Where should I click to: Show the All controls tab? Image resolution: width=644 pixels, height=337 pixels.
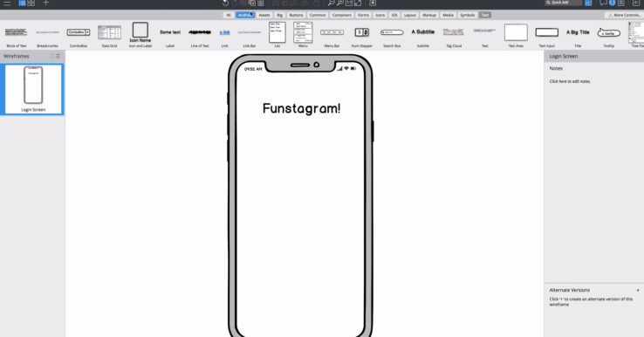click(229, 15)
